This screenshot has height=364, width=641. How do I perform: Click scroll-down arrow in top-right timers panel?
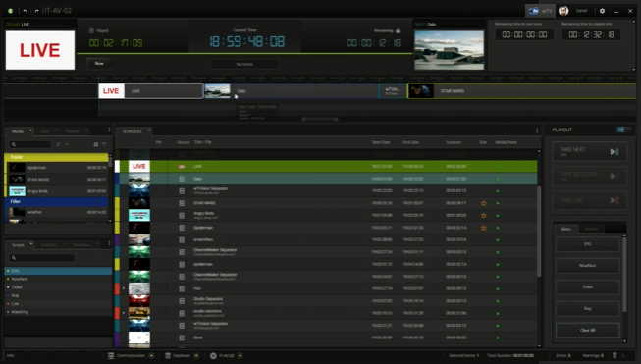pyautogui.click(x=634, y=70)
